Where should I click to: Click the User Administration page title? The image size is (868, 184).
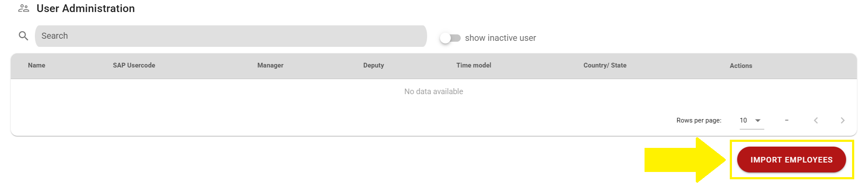(86, 9)
